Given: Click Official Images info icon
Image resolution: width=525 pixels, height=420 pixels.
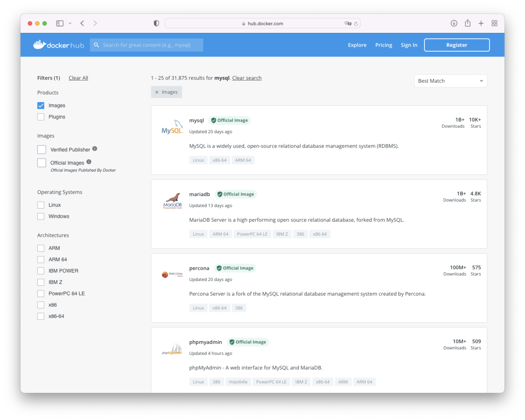Looking at the screenshot, I should [x=89, y=162].
